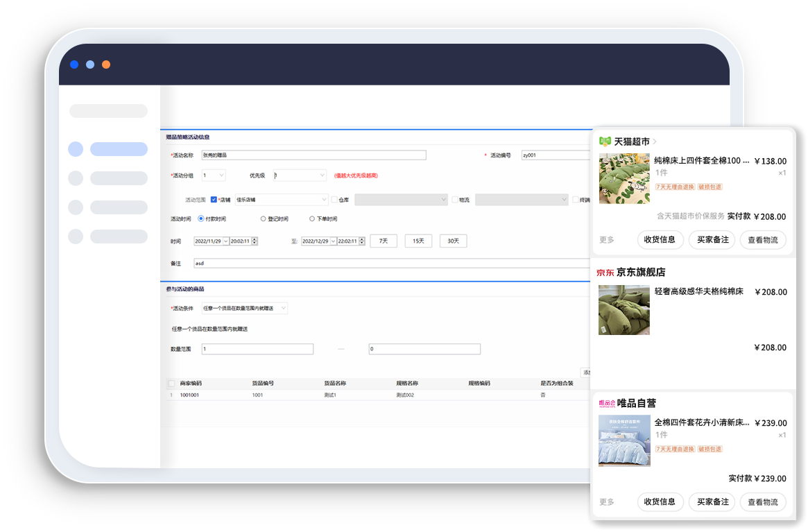
Task: Click the 15天 button
Action: click(418, 241)
